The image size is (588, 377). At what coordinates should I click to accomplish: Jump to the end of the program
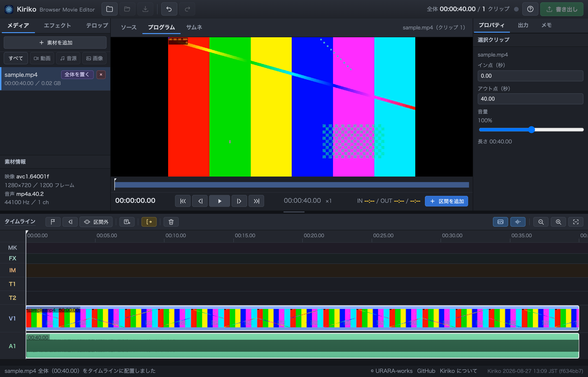(256, 201)
